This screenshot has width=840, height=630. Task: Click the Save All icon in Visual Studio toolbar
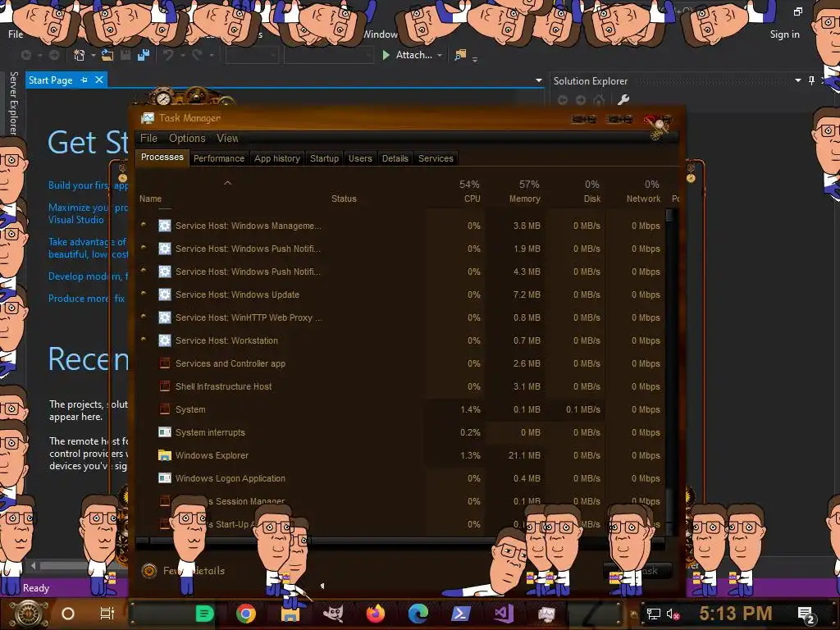coord(144,55)
